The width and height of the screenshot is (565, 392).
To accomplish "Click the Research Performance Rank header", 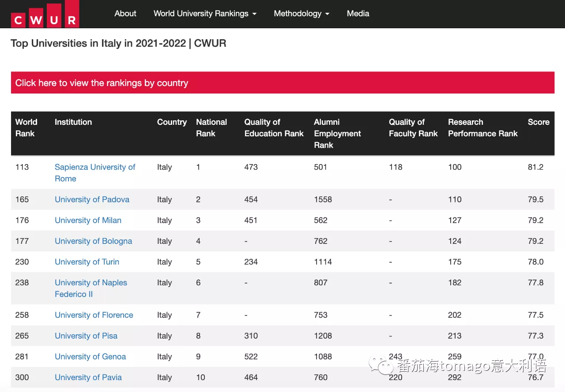I will (x=482, y=128).
